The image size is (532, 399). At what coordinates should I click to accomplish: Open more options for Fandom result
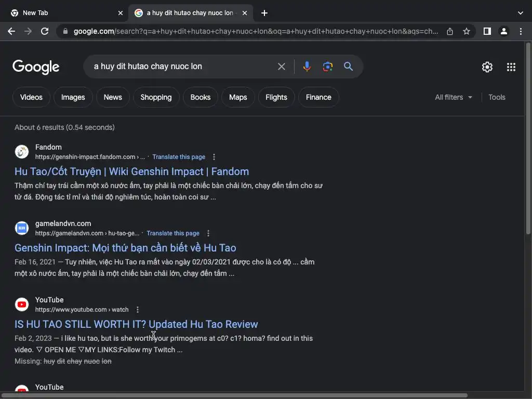(x=214, y=157)
